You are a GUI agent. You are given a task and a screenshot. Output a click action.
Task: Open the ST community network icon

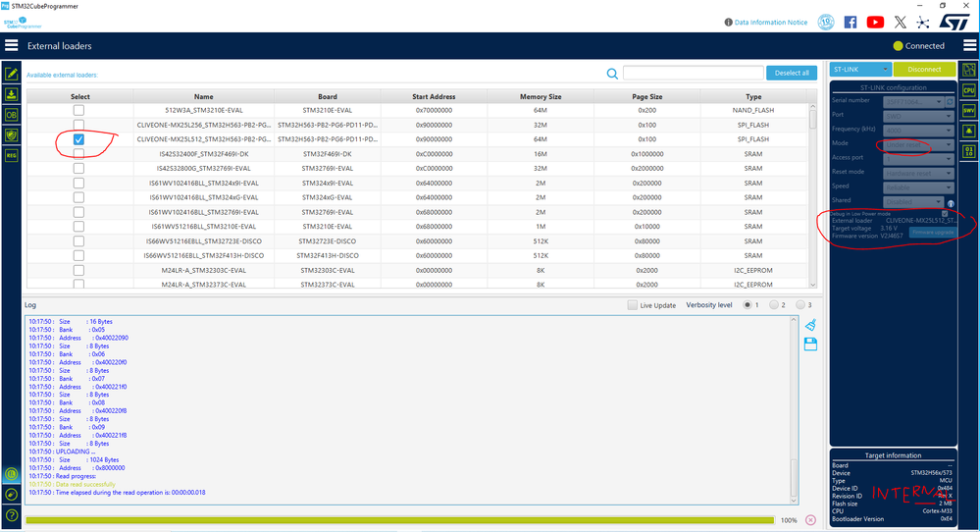[x=923, y=22]
